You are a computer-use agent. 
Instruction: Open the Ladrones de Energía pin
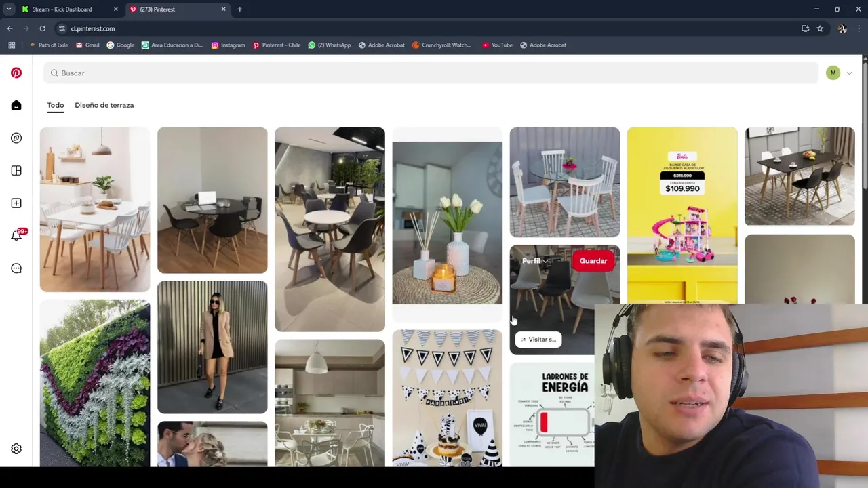coord(552,414)
